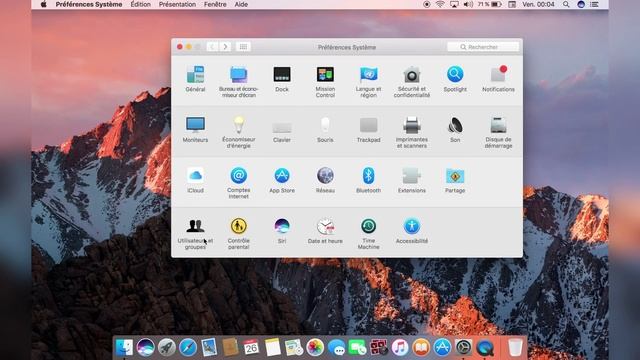Open the Réseau preference pane

[325, 180]
